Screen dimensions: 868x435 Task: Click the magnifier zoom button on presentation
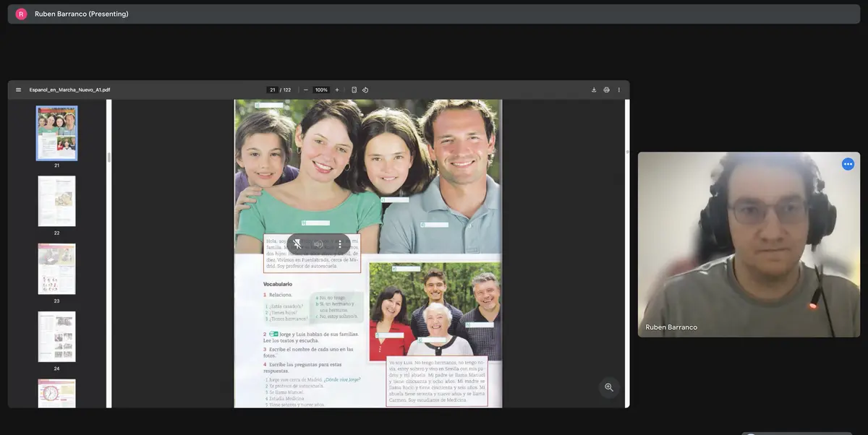coord(608,387)
